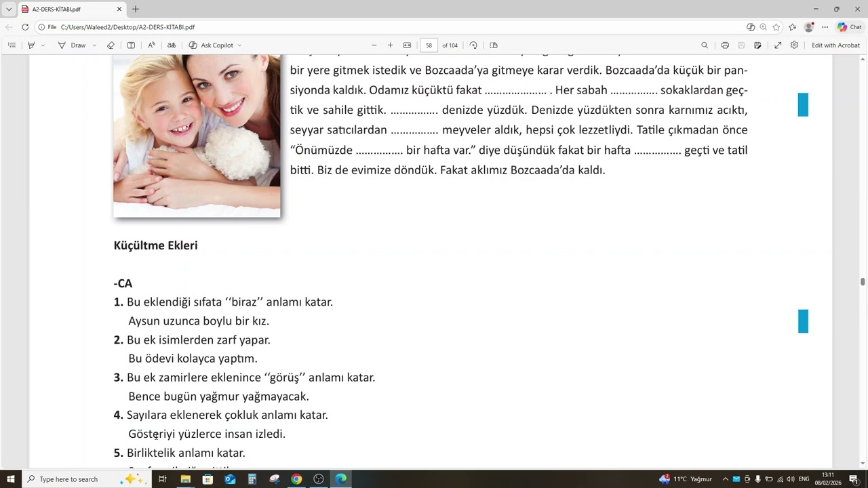Image resolution: width=868 pixels, height=488 pixels.
Task: Activate Read aloud icon
Action: 151,45
